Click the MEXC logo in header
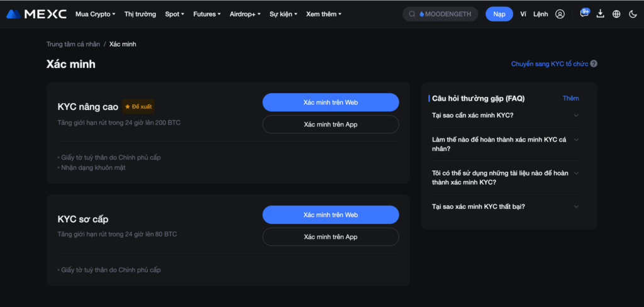644x307 pixels. 36,14
